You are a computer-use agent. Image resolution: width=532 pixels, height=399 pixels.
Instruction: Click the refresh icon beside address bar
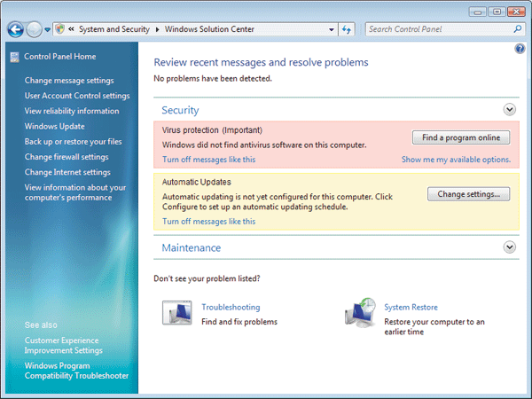(347, 29)
